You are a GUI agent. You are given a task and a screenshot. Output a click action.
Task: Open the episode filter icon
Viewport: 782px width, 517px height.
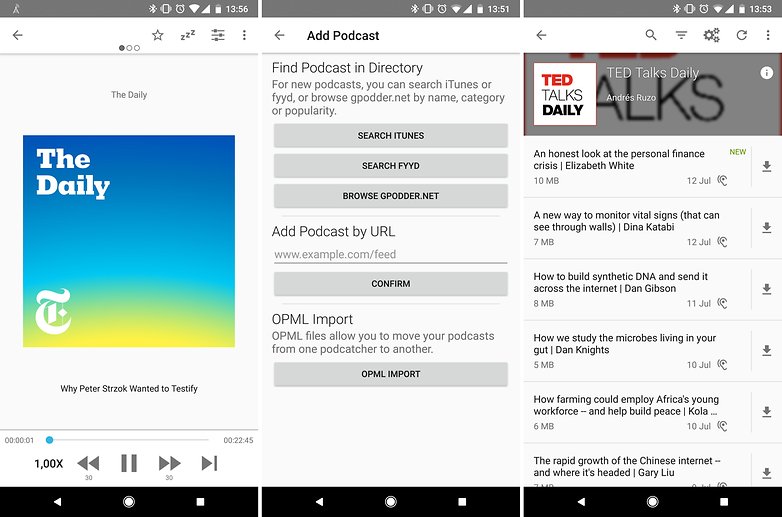click(x=681, y=35)
